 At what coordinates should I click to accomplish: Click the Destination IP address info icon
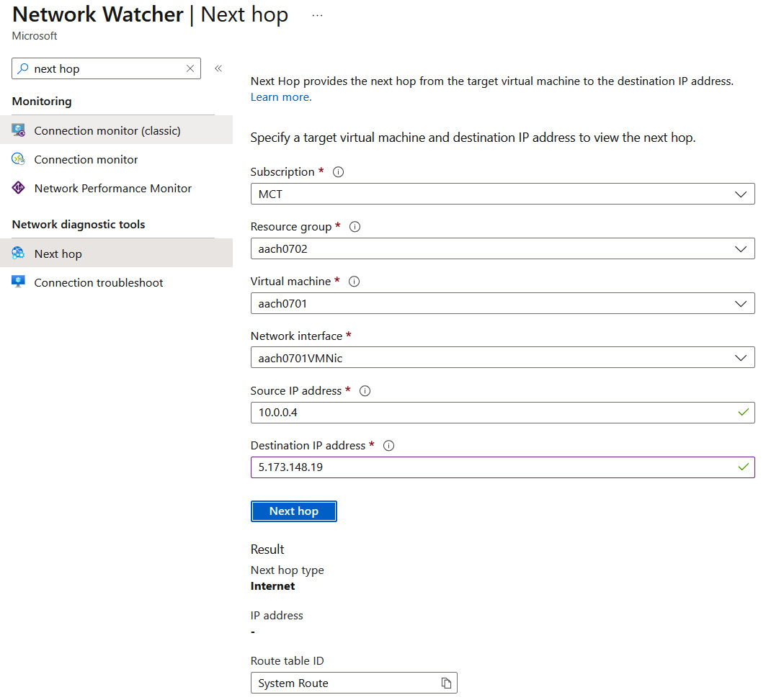coord(389,445)
